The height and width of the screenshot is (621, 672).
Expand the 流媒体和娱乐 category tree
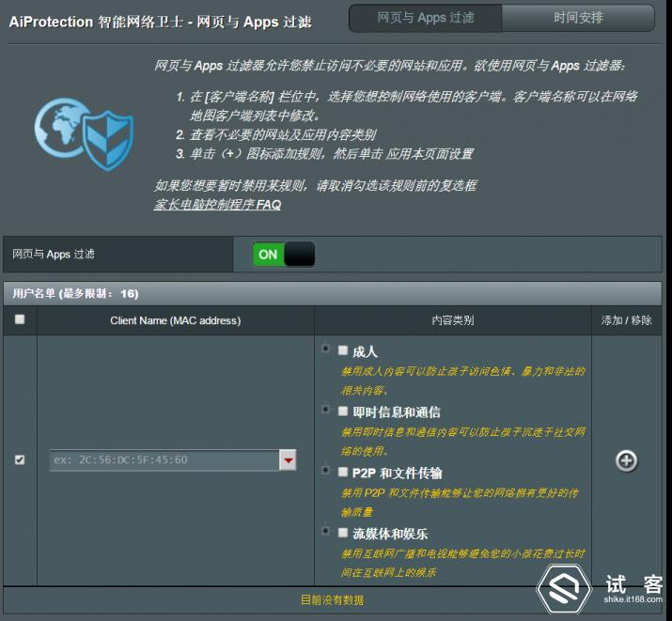click(x=326, y=531)
